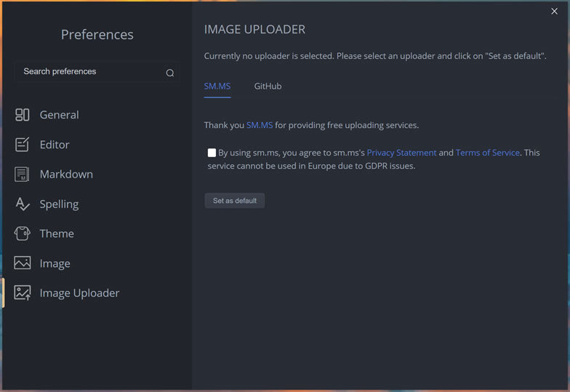Click the Image Uploader icon
Screen dimensions: 570x392
click(23, 293)
